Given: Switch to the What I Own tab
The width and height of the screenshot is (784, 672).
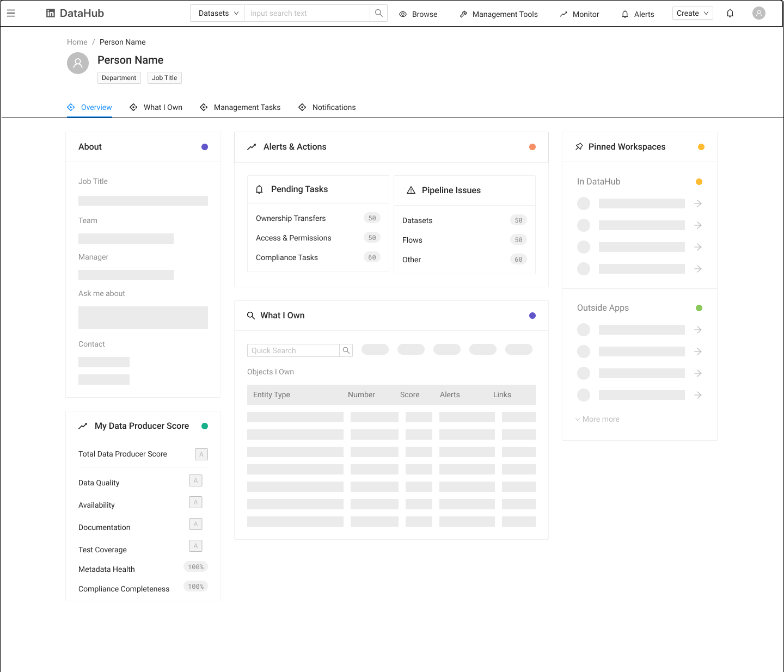Looking at the screenshot, I should pyautogui.click(x=156, y=107).
